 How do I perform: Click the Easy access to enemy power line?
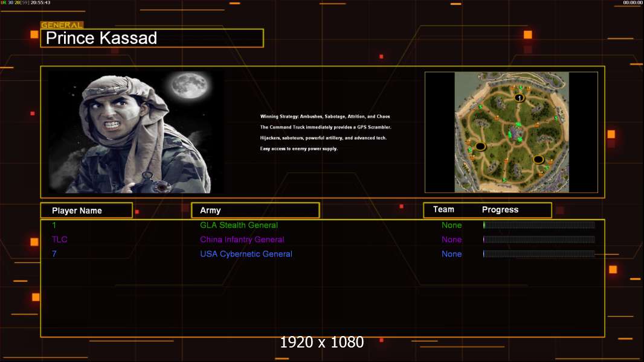pos(298,148)
